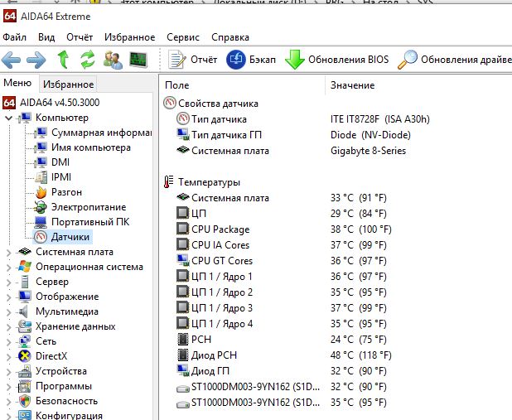This screenshot has width=512, height=420.
Task: Expand the Безопасность tree node
Action: tap(9, 401)
